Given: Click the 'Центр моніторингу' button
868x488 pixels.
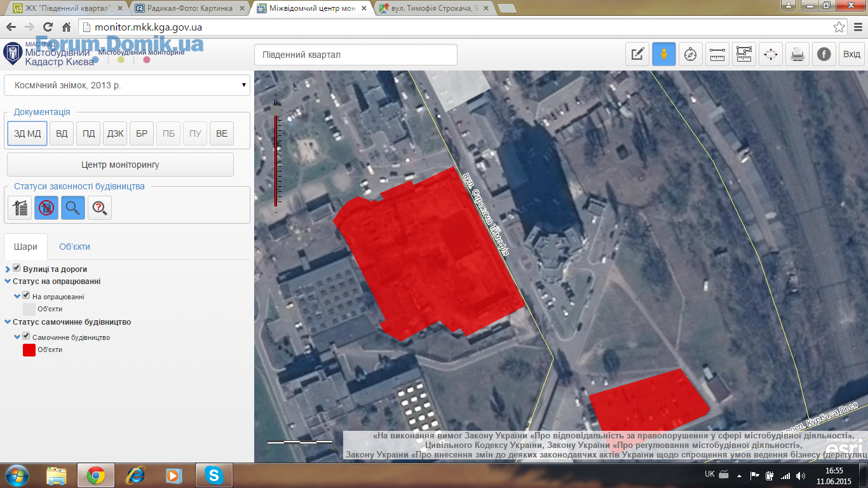Looking at the screenshot, I should [x=120, y=165].
